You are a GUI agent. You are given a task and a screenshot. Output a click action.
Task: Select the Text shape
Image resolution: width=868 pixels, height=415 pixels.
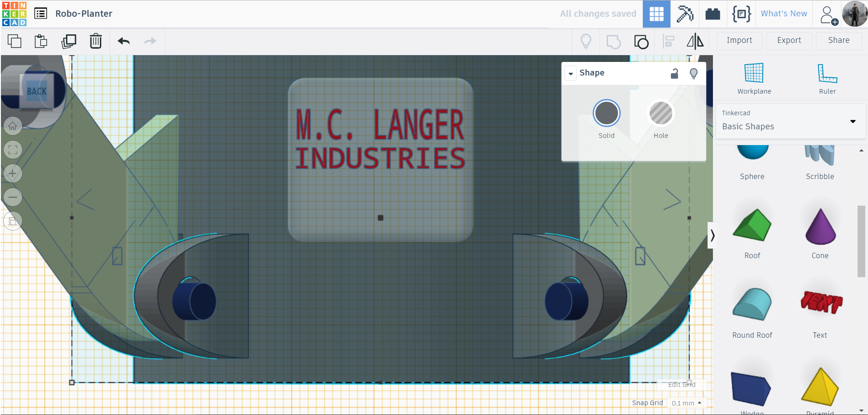820,313
